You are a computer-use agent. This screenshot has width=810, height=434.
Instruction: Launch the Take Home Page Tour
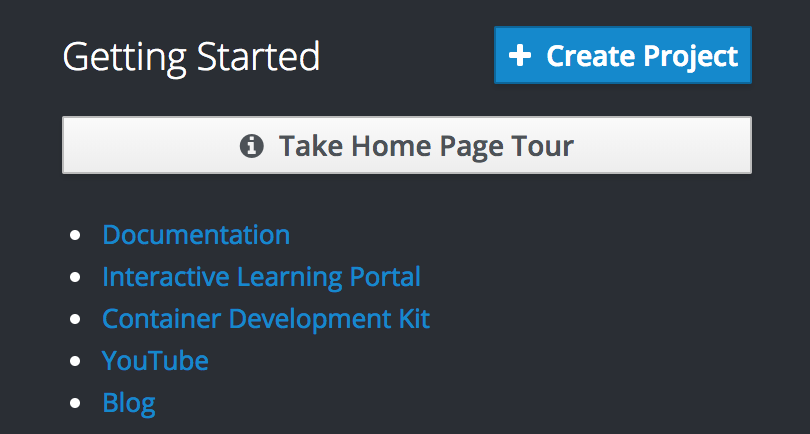407,145
